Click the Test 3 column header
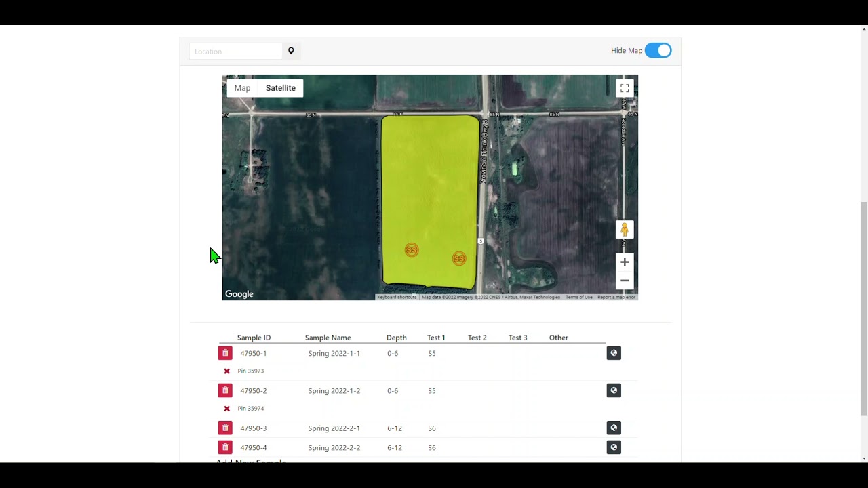Image resolution: width=868 pixels, height=488 pixels. 517,338
